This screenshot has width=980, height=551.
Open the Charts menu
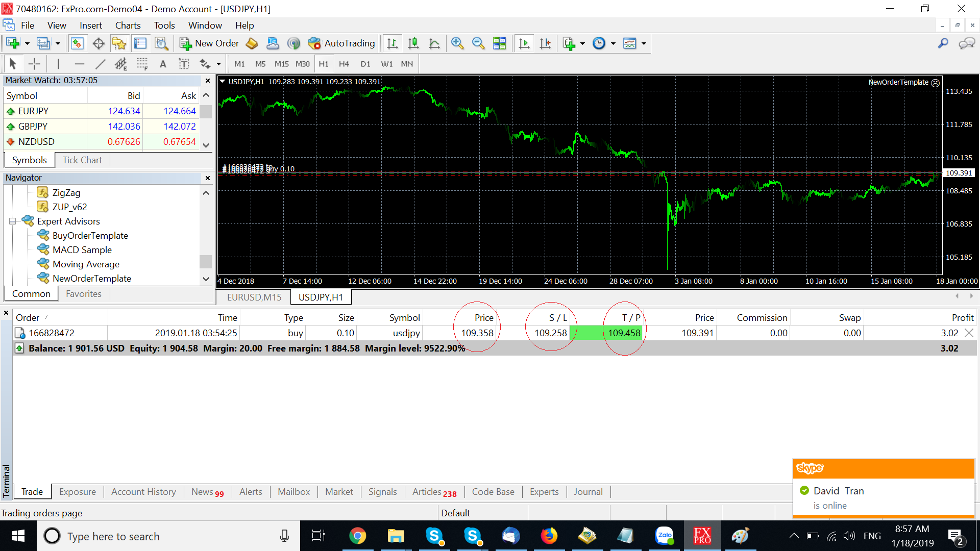(128, 26)
